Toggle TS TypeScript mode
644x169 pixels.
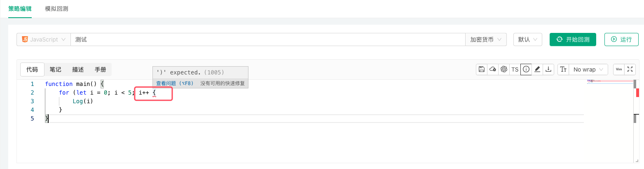tap(515, 69)
